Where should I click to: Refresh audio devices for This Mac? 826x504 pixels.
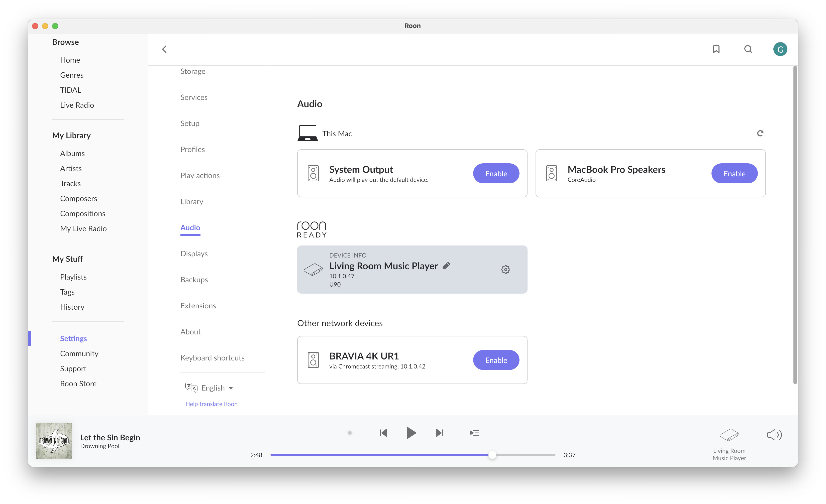pyautogui.click(x=760, y=133)
